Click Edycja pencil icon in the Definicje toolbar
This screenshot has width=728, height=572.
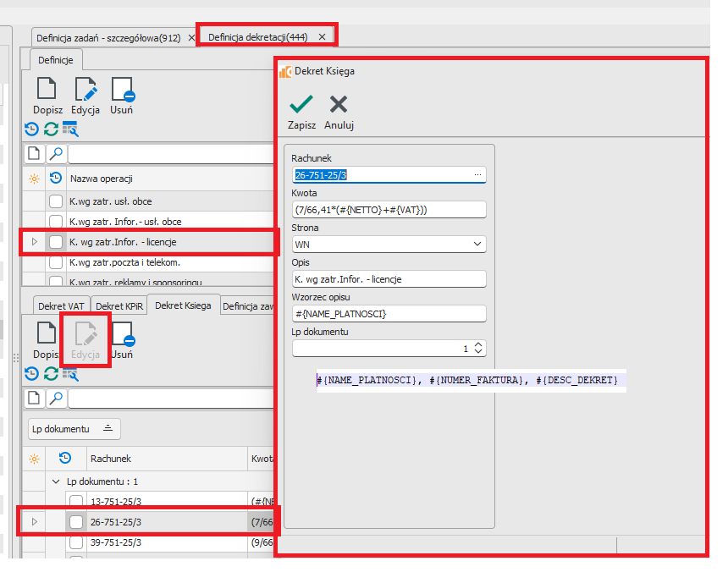click(x=85, y=90)
